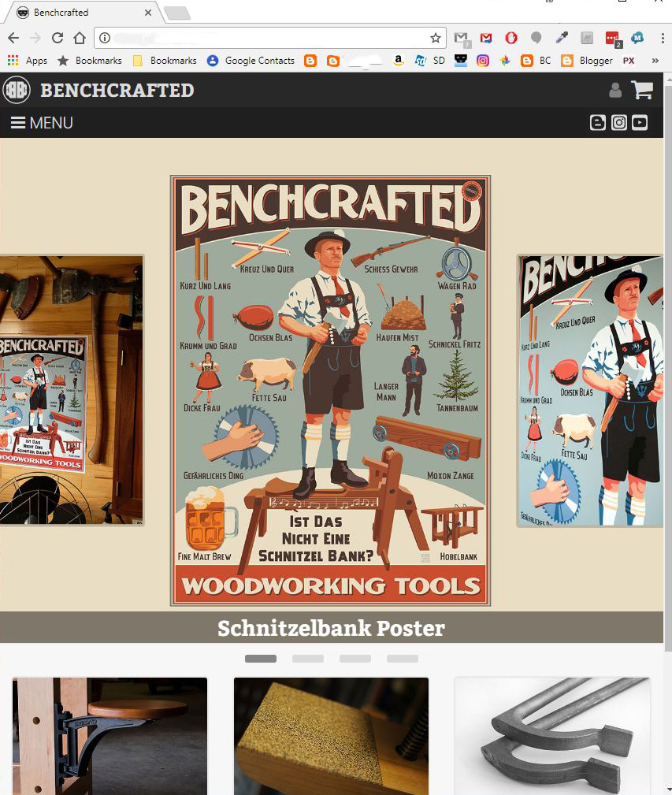Viewport: 672px width, 795px height.
Task: Open the account sign-in icon
Action: 615,91
